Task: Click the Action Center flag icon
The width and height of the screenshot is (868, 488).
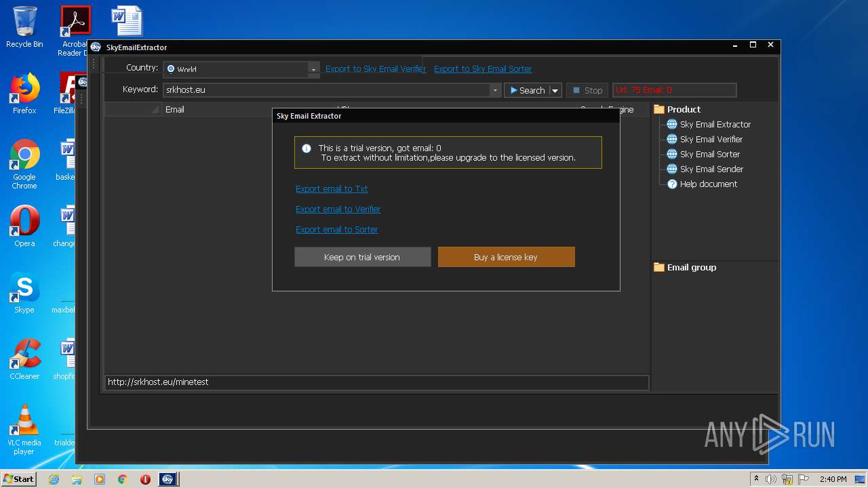Action: [802, 479]
